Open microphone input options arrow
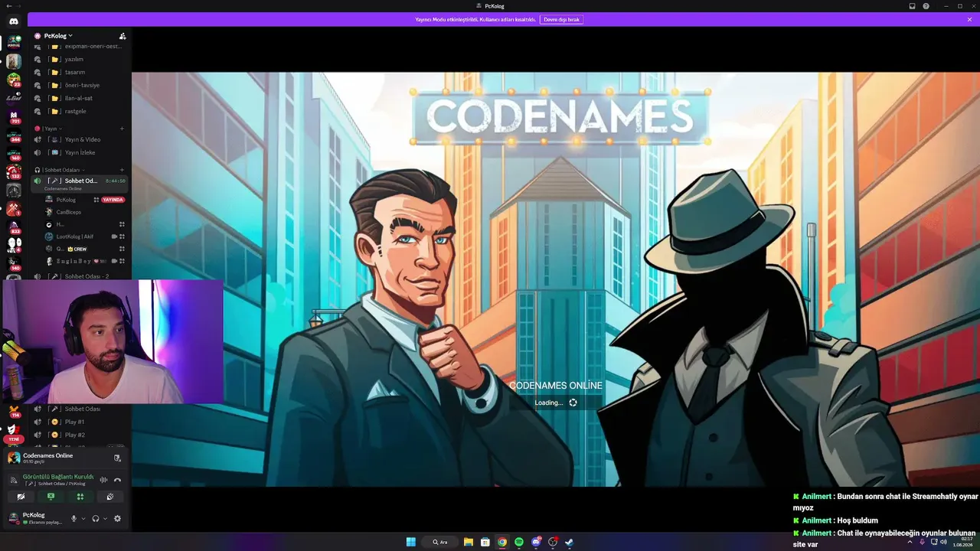 pos(83,518)
